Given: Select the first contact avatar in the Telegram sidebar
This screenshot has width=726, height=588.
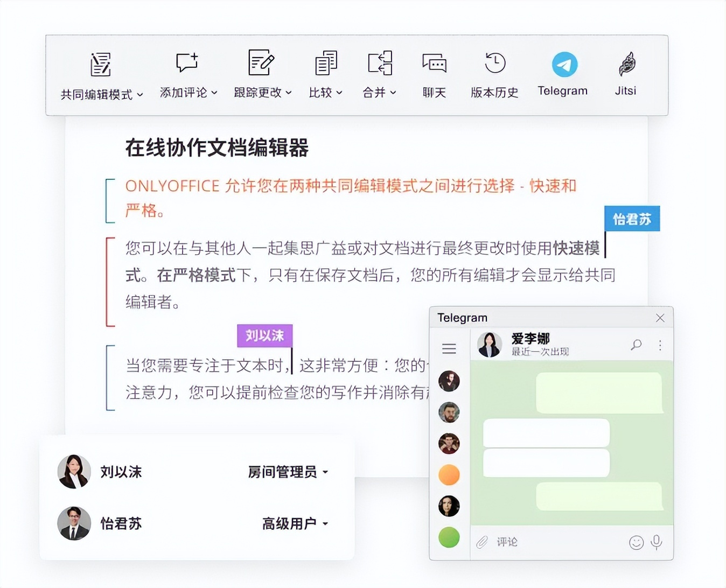Looking at the screenshot, I should pyautogui.click(x=449, y=381).
